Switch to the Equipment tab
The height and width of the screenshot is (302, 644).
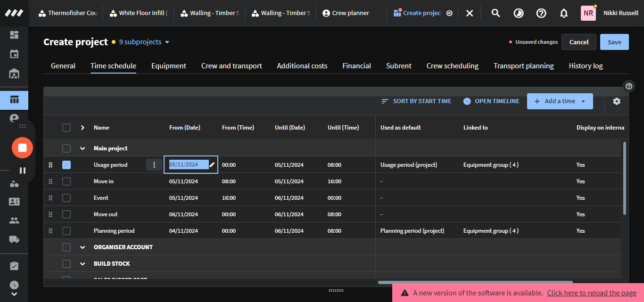coord(169,66)
